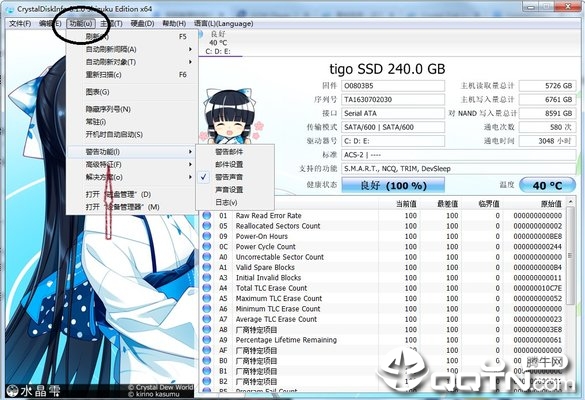
Task: Click the 580 次 power-on count field
Action: [547, 127]
